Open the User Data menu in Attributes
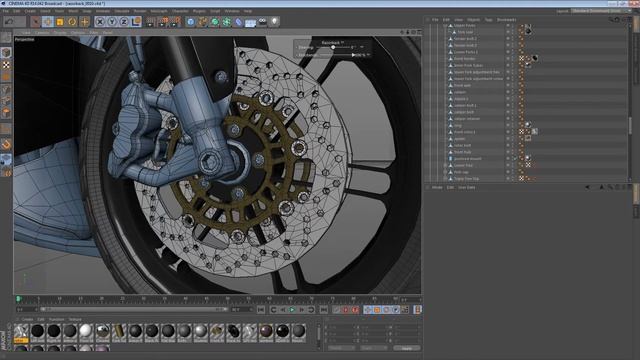 click(x=467, y=187)
